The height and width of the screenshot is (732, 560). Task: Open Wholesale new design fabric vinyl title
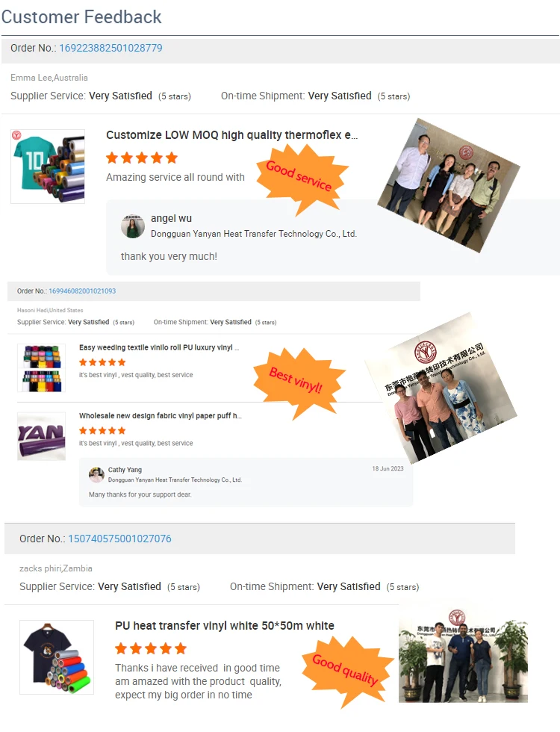point(161,416)
